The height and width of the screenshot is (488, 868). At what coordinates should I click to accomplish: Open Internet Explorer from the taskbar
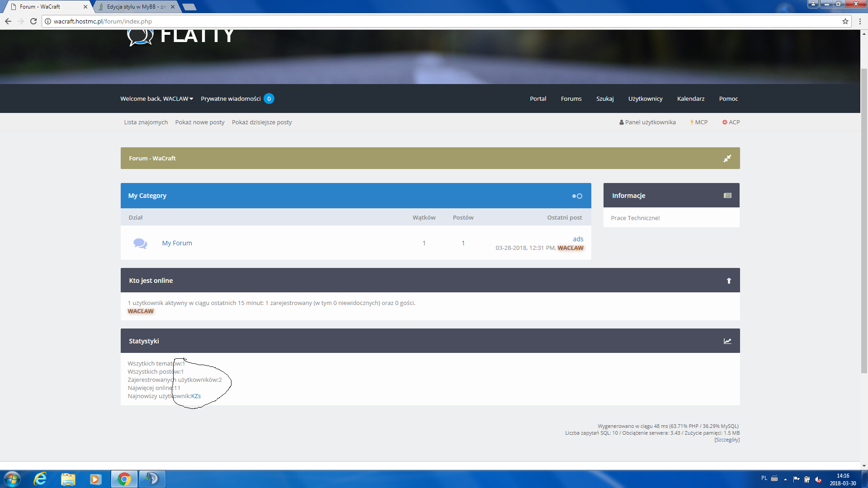[x=40, y=479]
